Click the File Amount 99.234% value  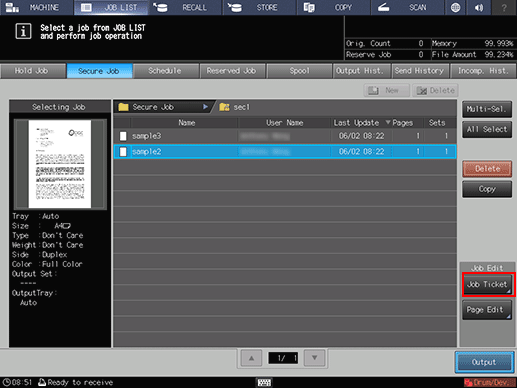[498, 55]
